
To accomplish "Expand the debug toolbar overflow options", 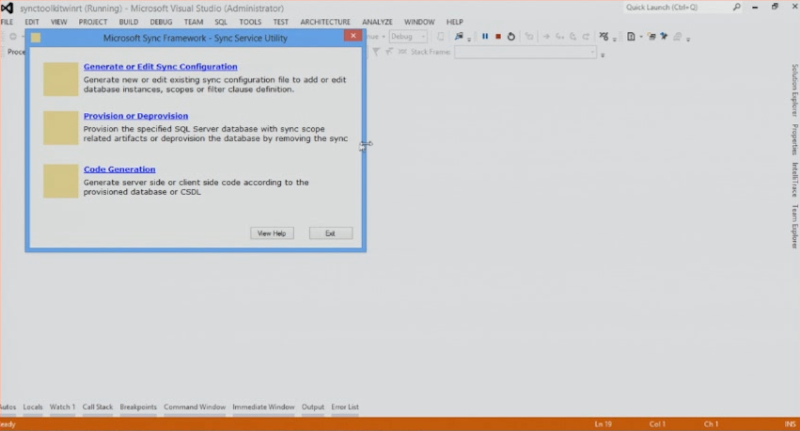I will coord(615,39).
